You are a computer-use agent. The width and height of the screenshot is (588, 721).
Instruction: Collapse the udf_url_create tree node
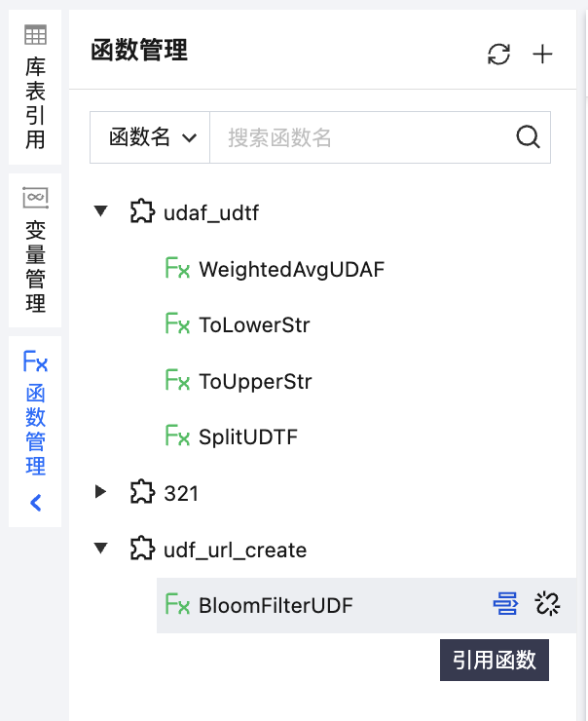pos(100,548)
